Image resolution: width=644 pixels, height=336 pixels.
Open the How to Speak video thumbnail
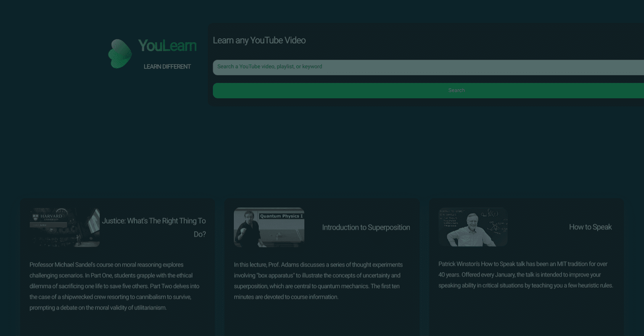pyautogui.click(x=473, y=227)
